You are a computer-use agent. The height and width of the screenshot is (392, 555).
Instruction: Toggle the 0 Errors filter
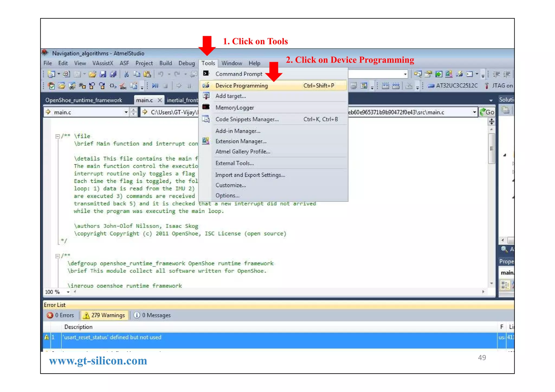[60, 315]
